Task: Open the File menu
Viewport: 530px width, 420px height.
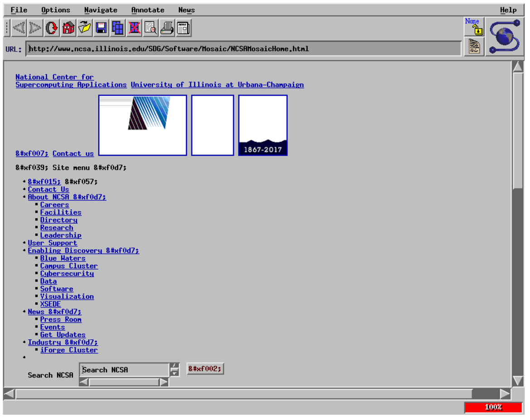Action: point(19,10)
